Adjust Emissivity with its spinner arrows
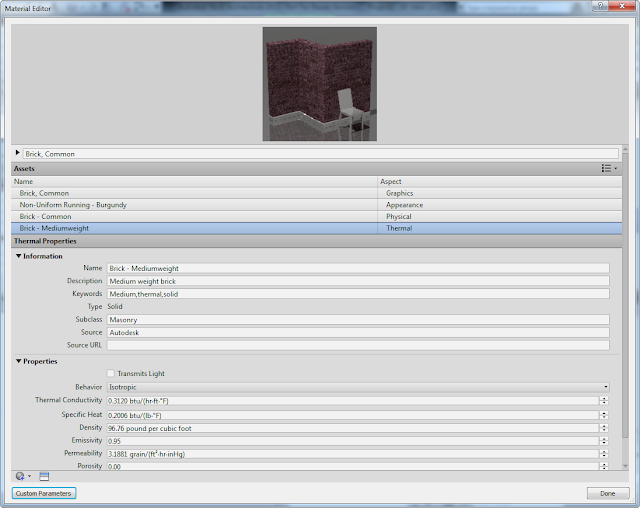640x508 pixels. click(604, 441)
